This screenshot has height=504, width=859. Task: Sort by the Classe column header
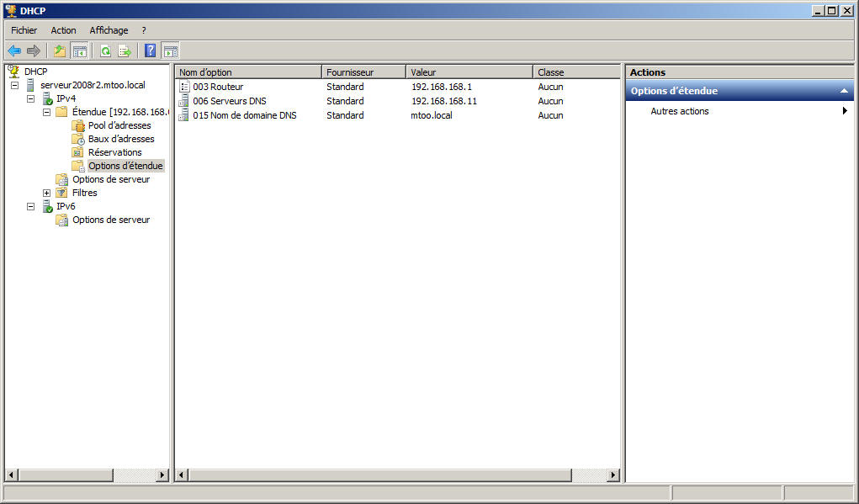[577, 72]
